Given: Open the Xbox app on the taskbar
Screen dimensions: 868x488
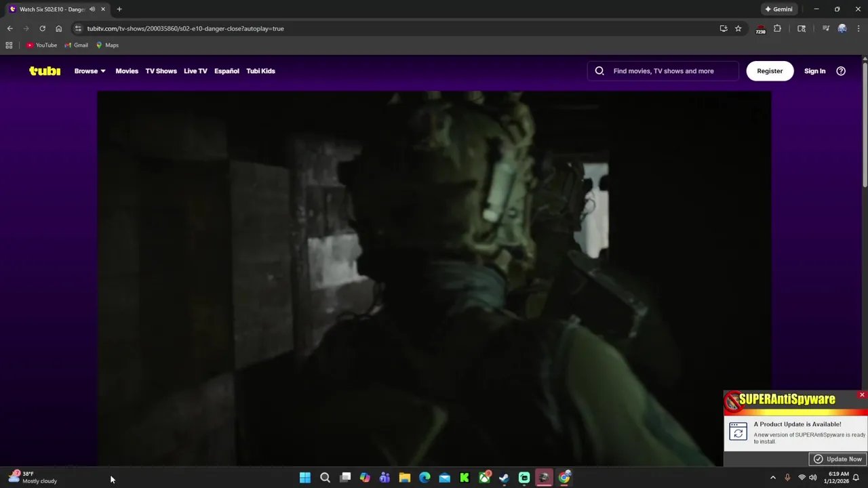Looking at the screenshot, I should pyautogui.click(x=485, y=478).
